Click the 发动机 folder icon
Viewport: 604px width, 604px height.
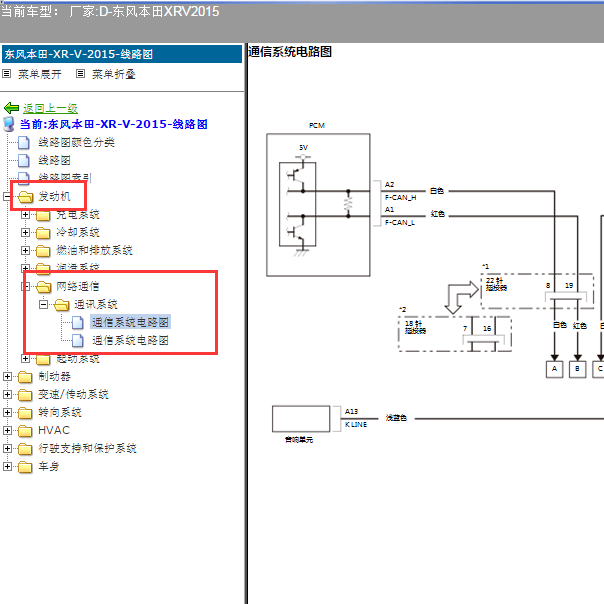pyautogui.click(x=25, y=197)
